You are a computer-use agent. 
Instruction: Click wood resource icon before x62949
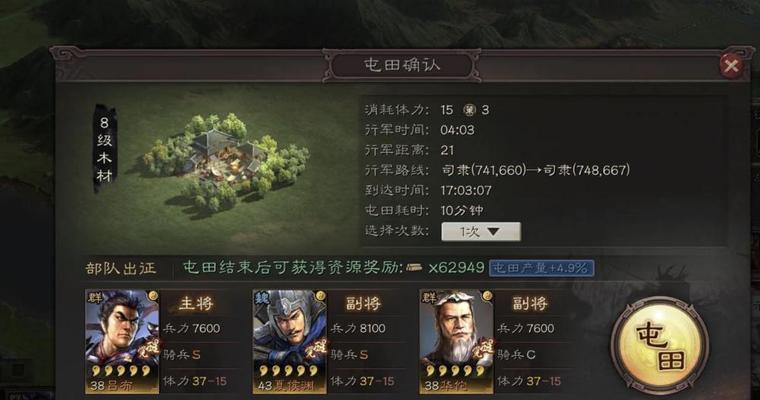point(413,268)
